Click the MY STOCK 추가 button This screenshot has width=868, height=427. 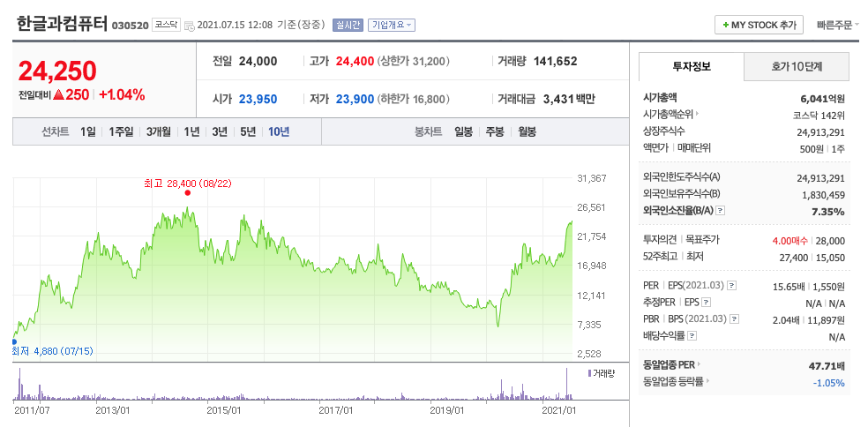coord(759,25)
